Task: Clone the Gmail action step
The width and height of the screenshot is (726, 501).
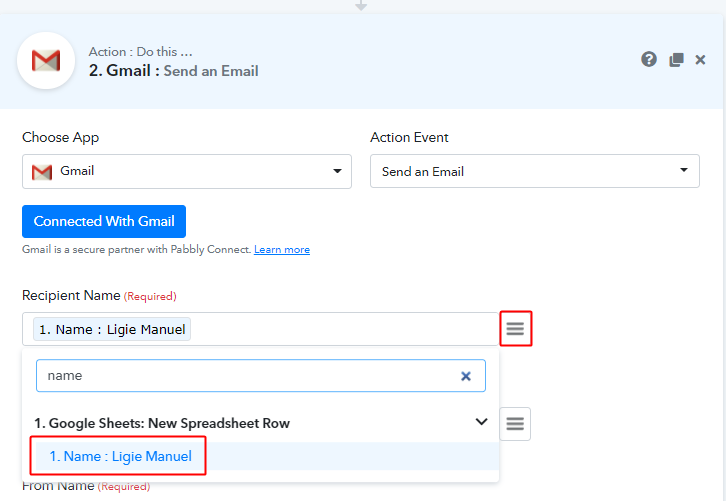Action: [x=676, y=60]
